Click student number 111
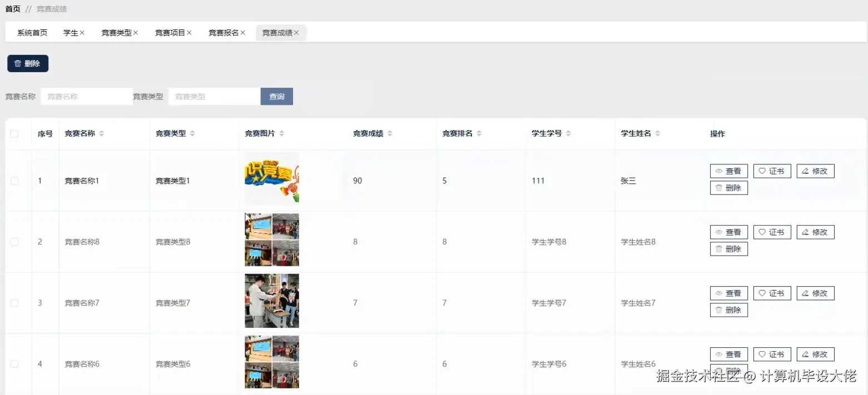Viewport: 868px width, 395px height. [538, 181]
